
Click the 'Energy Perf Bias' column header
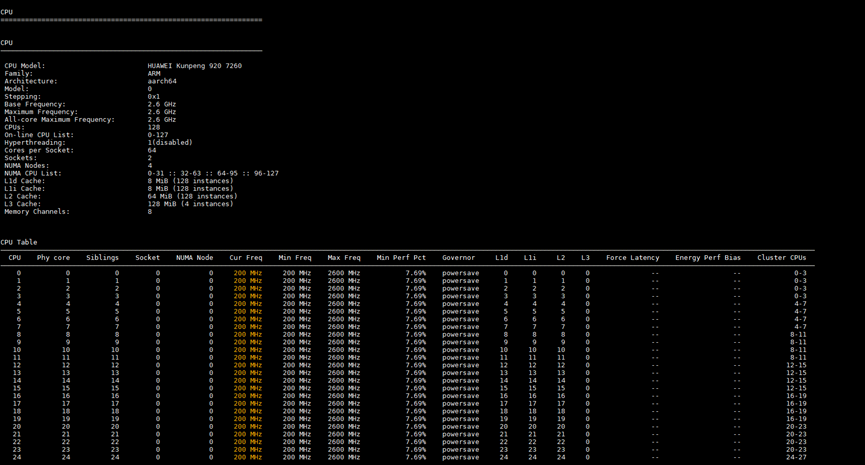[708, 258]
